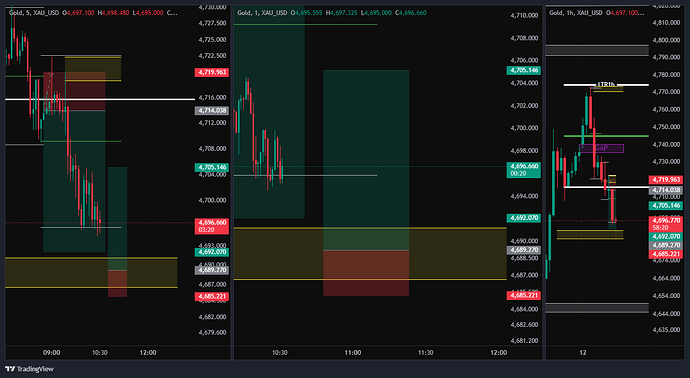The width and height of the screenshot is (690, 378).
Task: Click the 4,750.000 price axis value on the 1h chart
Action: (667, 127)
